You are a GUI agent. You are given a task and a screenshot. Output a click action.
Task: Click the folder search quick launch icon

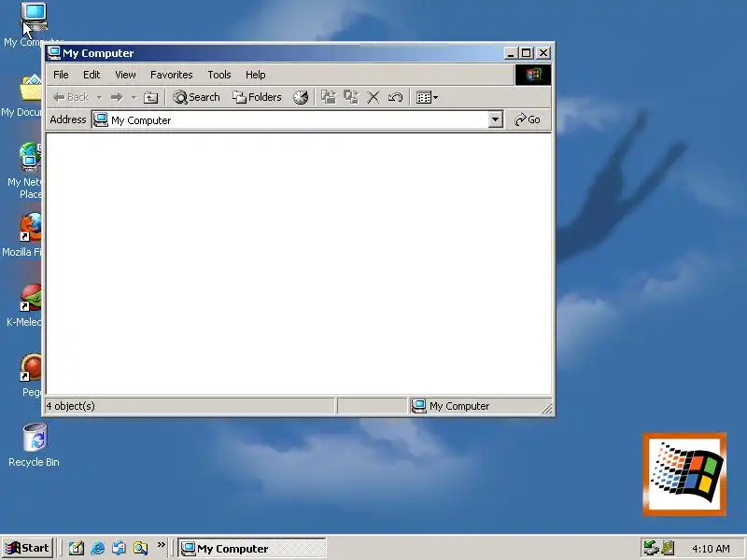[141, 548]
